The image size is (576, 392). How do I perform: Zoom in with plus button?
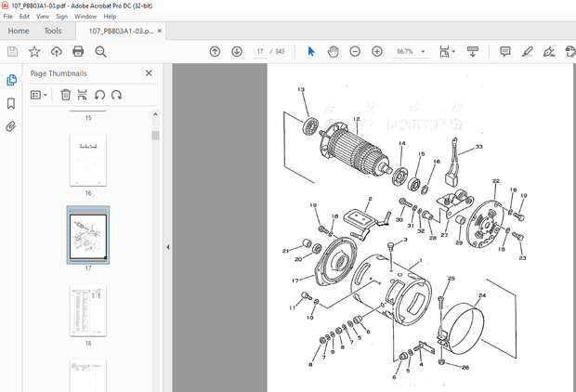click(377, 51)
